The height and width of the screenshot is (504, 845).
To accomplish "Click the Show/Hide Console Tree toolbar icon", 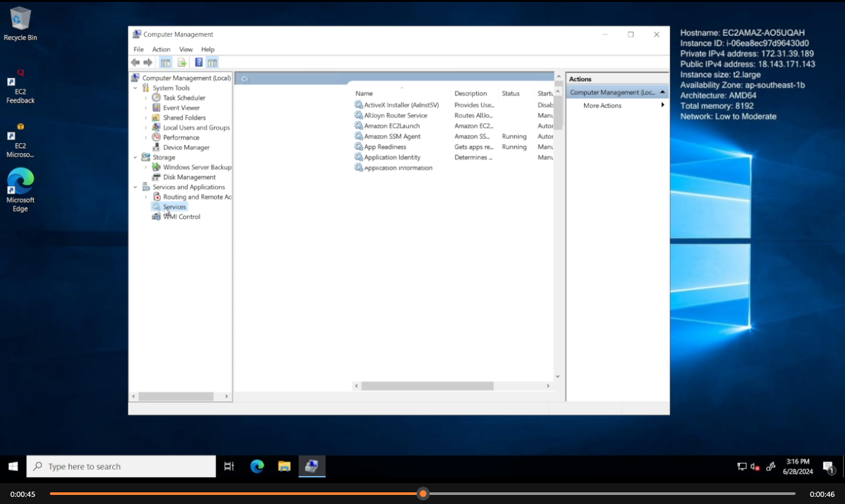I will 165,62.
